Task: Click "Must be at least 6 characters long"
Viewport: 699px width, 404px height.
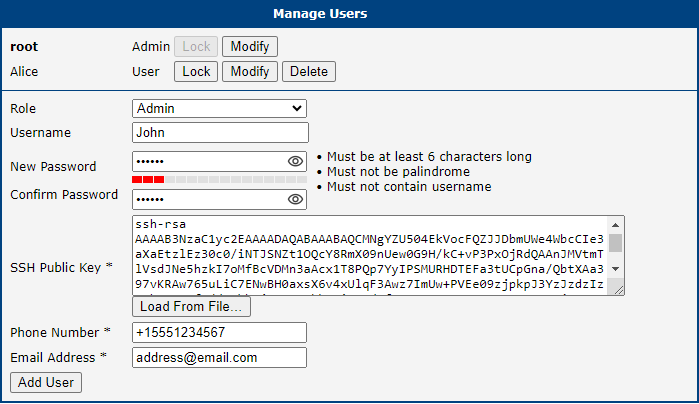Action: click(x=429, y=157)
